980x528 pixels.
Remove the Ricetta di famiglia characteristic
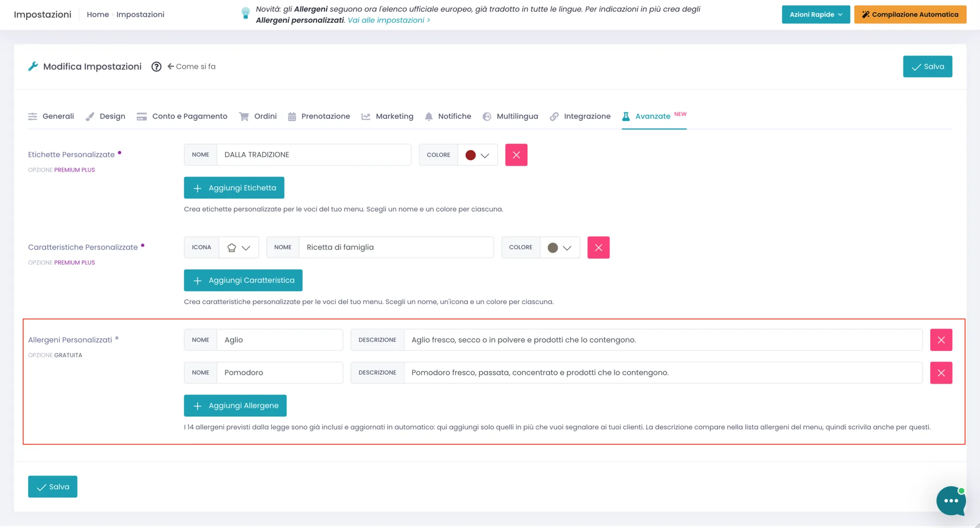coord(599,248)
